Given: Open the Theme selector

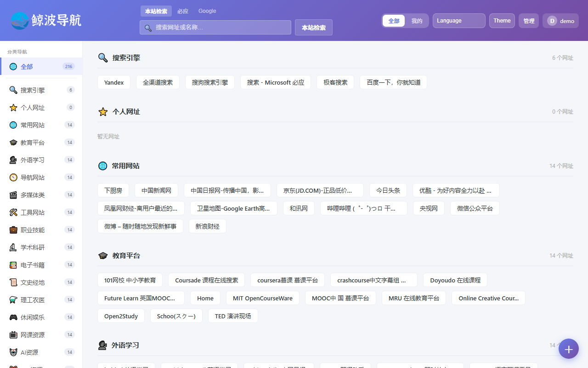Looking at the screenshot, I should click(x=502, y=21).
